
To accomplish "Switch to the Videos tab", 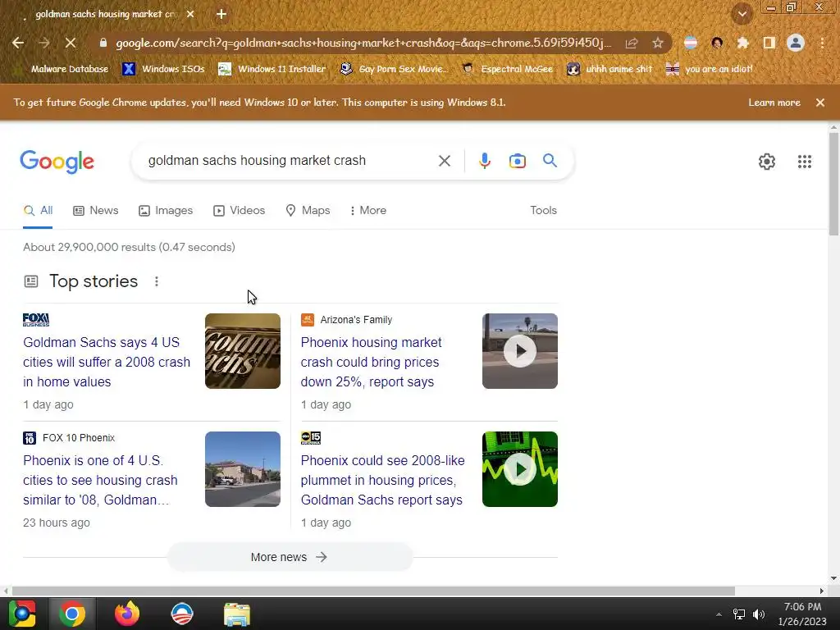I will (239, 211).
